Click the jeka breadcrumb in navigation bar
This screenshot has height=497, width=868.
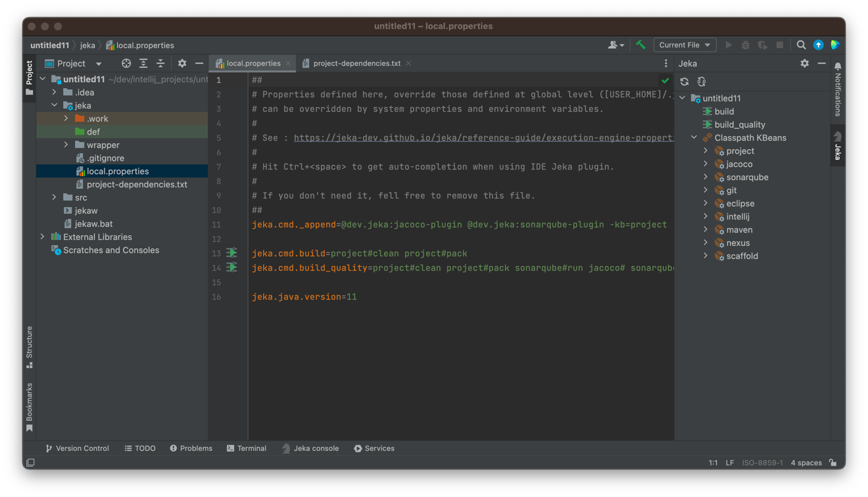click(87, 45)
